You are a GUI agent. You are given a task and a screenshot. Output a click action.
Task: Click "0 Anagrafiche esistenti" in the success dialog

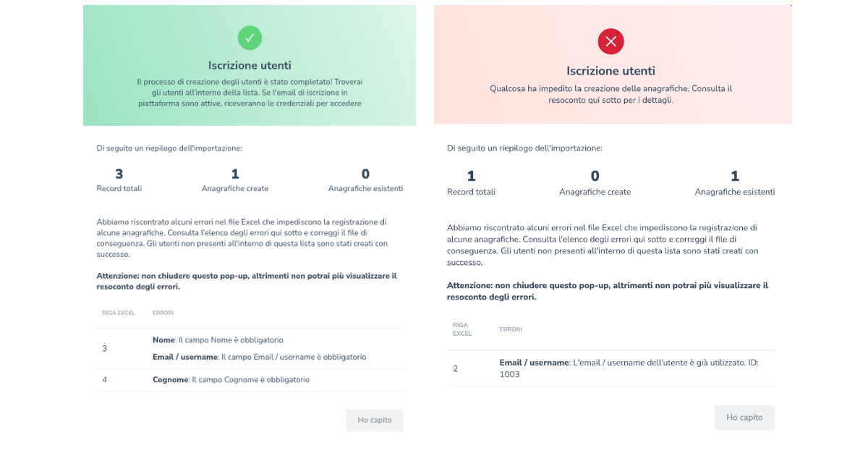[365, 180]
